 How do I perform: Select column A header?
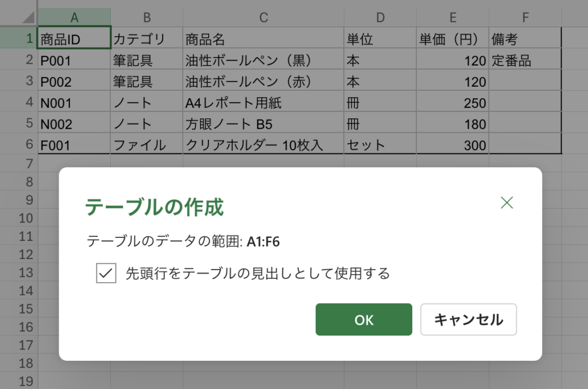[74, 17]
